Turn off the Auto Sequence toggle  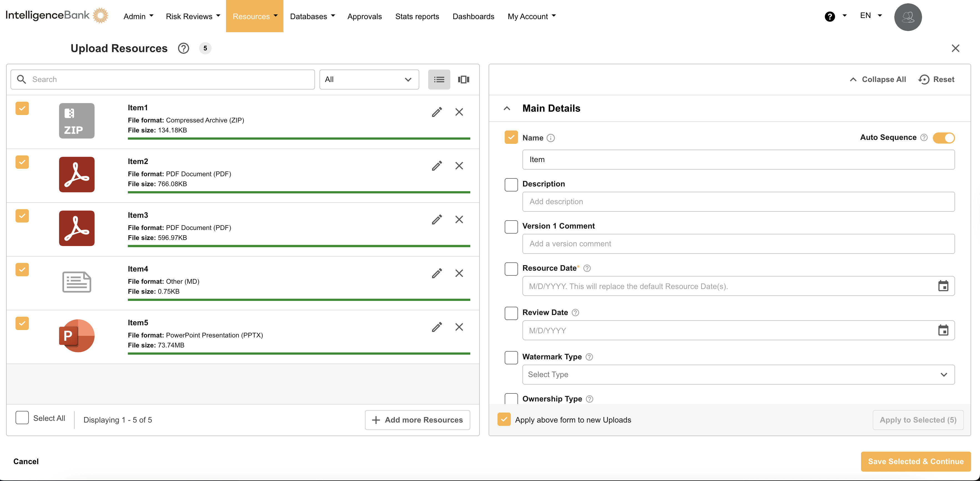pyautogui.click(x=943, y=138)
